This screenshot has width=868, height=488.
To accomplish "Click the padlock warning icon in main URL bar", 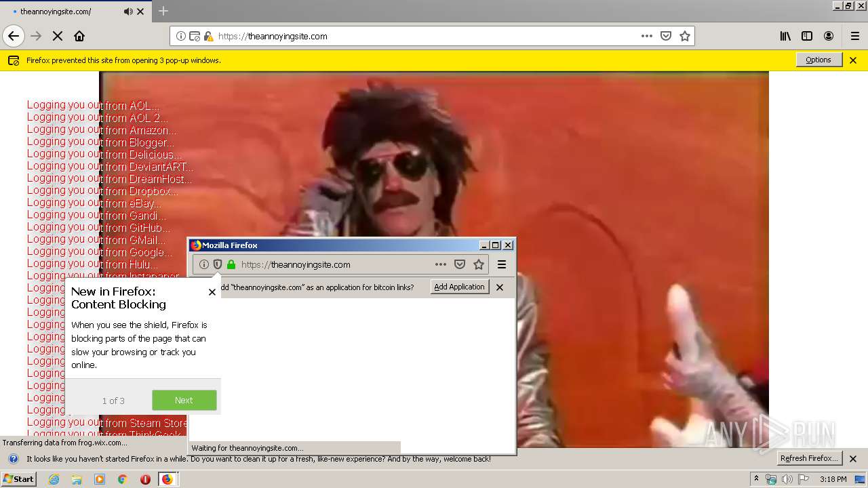I will [208, 36].
